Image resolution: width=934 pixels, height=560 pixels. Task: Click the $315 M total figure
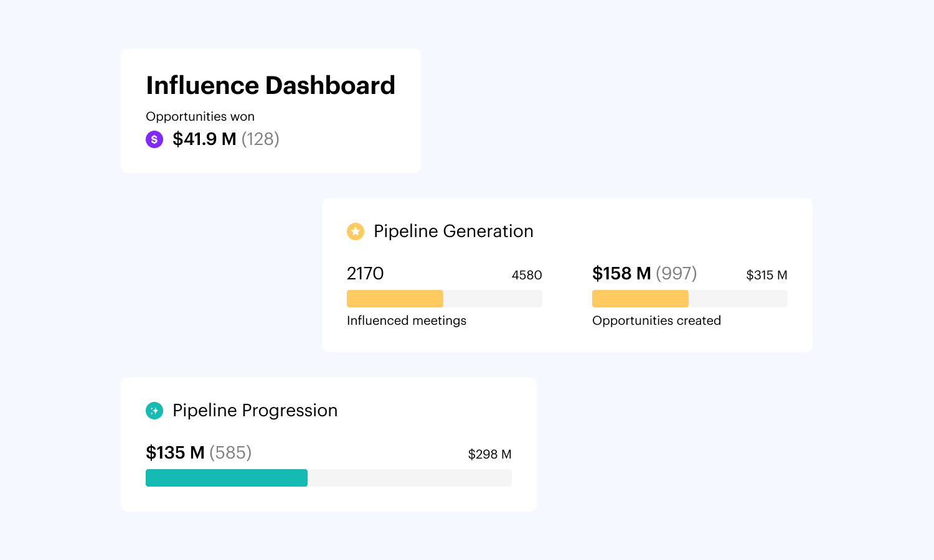(x=767, y=275)
